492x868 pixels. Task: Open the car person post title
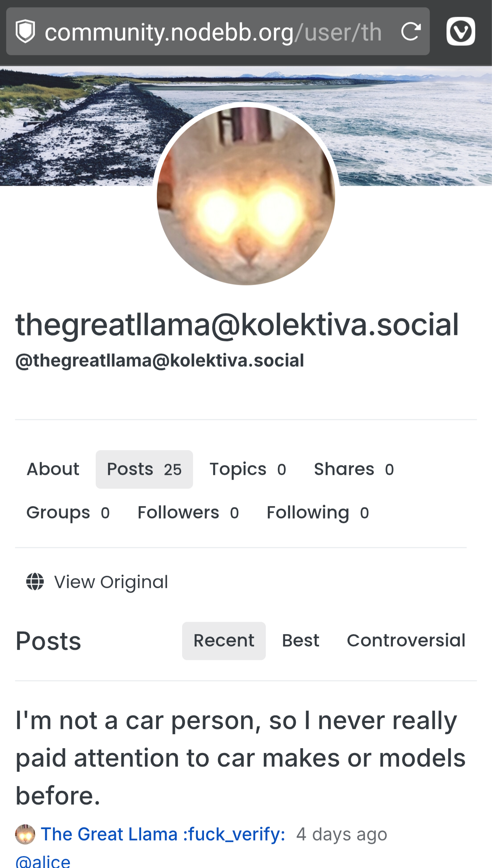[239, 758]
